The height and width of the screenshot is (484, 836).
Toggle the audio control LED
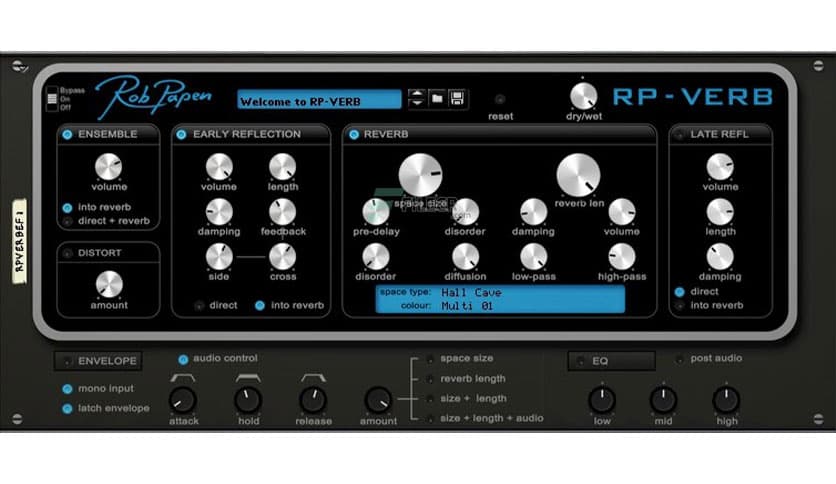[x=183, y=359]
